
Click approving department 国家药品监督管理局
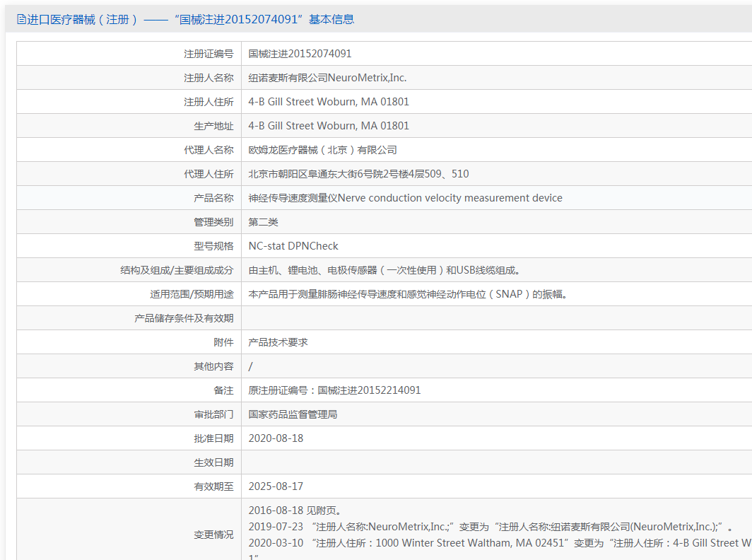pos(293,414)
